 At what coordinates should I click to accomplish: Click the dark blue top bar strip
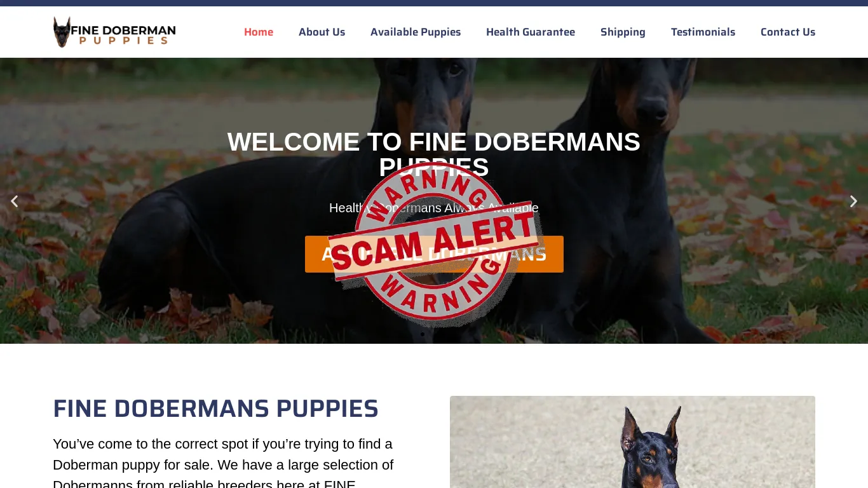click(434, 3)
